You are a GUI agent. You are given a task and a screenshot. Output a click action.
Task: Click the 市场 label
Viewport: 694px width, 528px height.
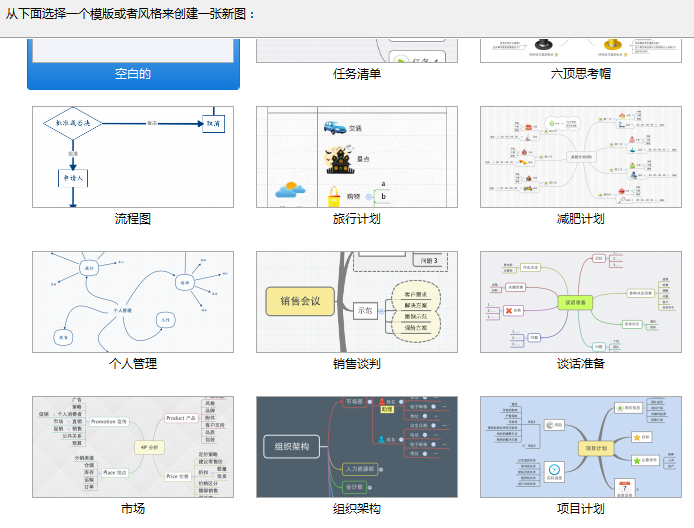point(133,509)
